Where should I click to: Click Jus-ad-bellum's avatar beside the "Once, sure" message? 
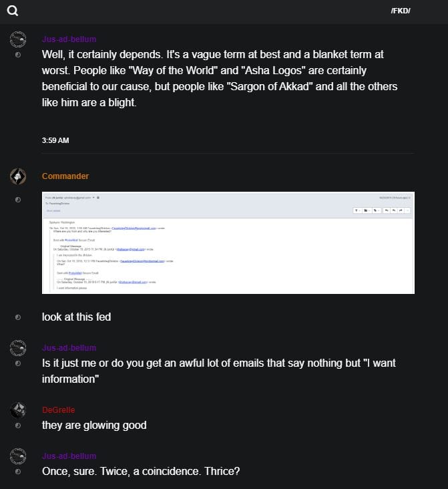point(18,456)
